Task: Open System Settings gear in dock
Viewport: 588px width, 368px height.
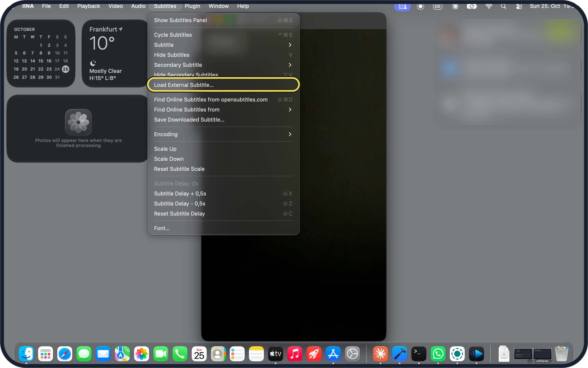Action: [x=352, y=354]
